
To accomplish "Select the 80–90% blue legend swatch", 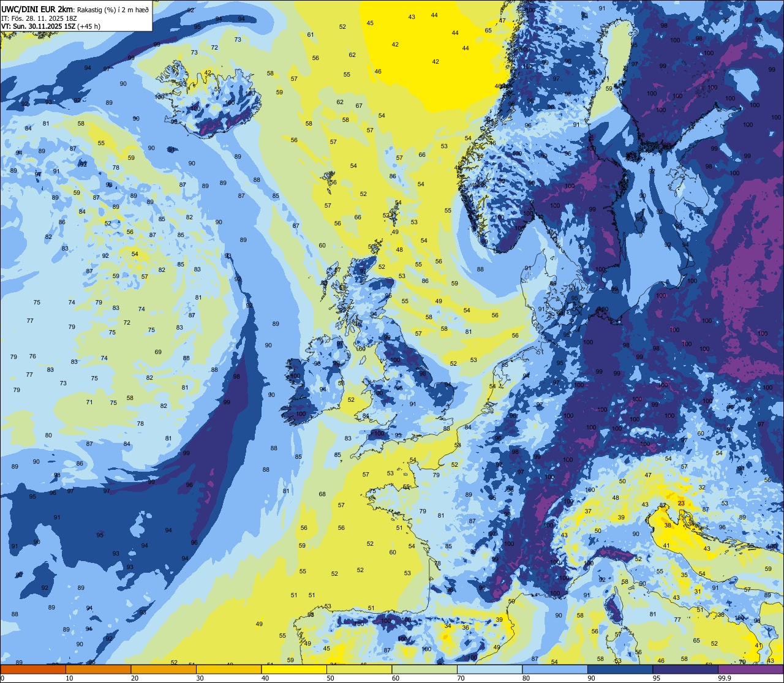I will tap(555, 669).
